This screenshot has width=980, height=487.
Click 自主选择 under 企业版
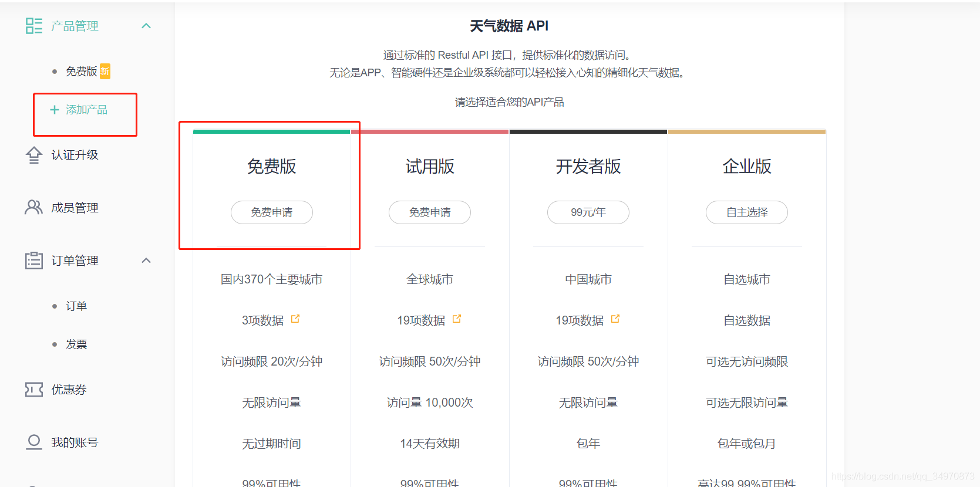click(x=747, y=212)
